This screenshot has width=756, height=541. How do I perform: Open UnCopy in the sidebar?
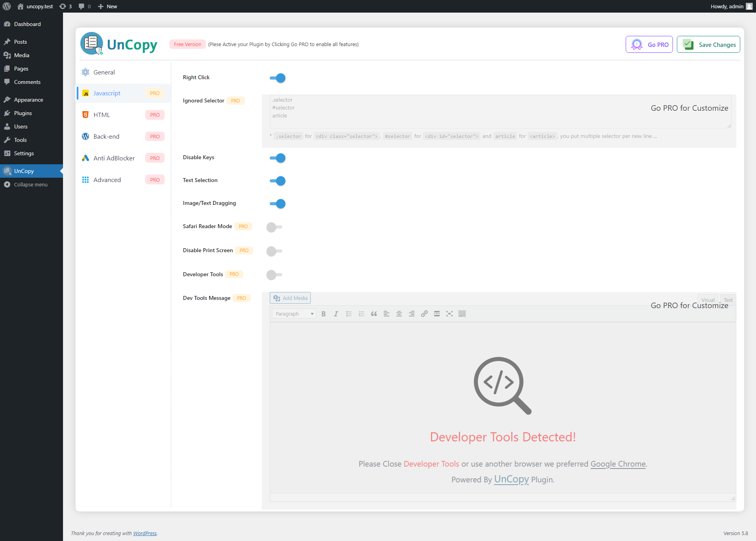click(x=31, y=171)
